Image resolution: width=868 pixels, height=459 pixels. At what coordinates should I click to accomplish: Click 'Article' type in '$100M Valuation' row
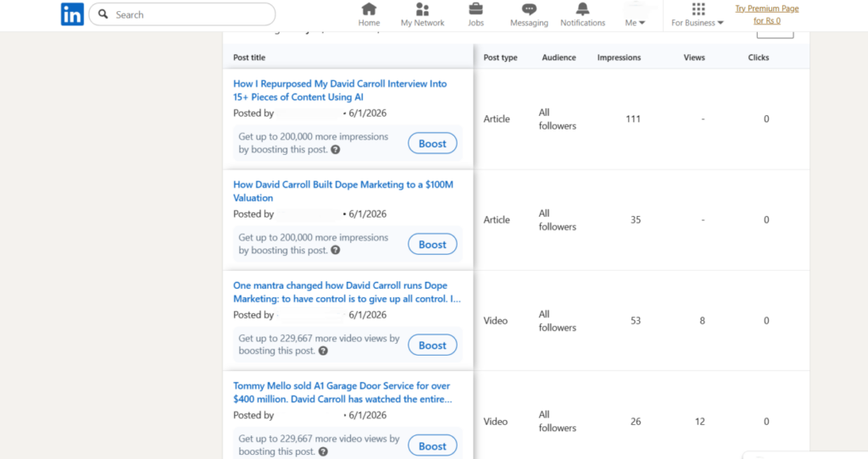(x=497, y=219)
